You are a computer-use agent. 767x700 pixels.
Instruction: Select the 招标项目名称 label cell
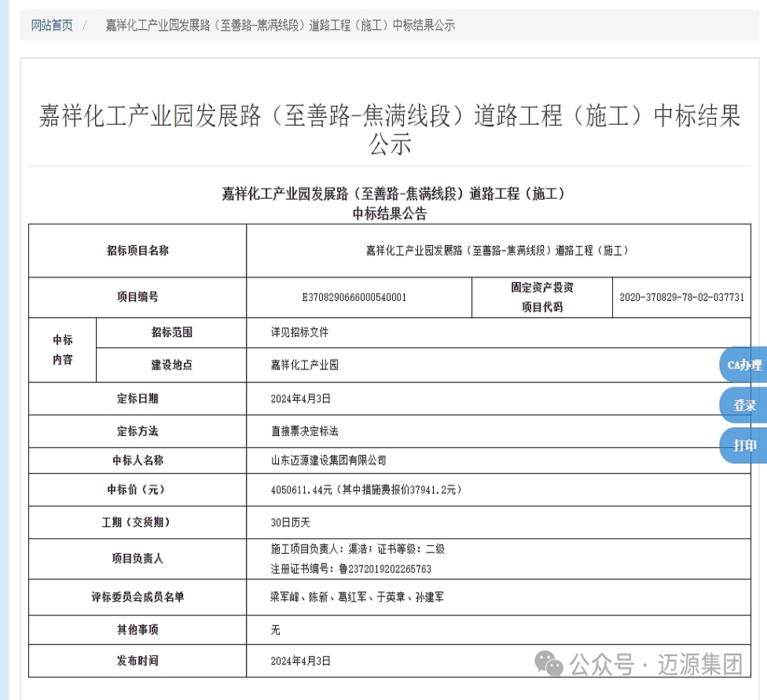[138, 251]
